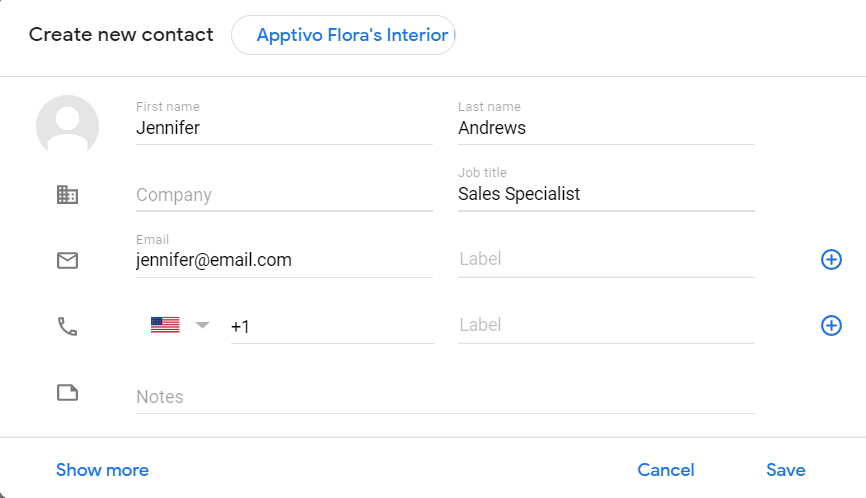Add another phone with plus icon
Viewport: 866px width, 498px height.
tap(831, 326)
